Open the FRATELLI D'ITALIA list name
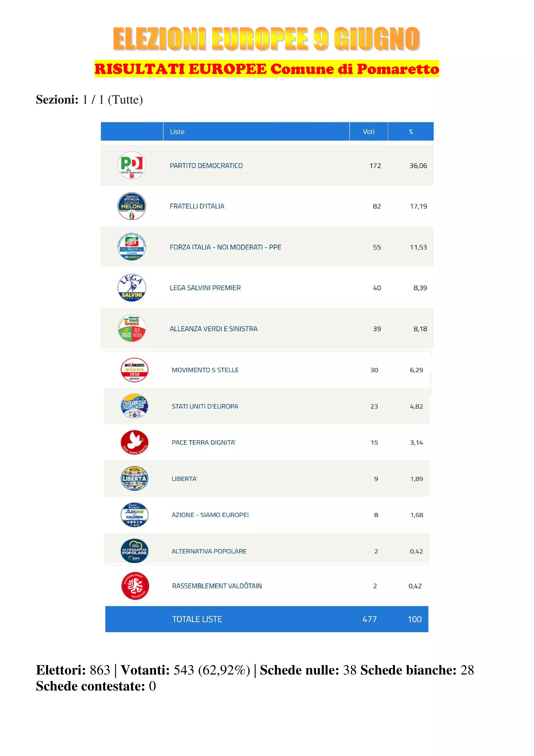The height and width of the screenshot is (756, 534). click(x=197, y=206)
